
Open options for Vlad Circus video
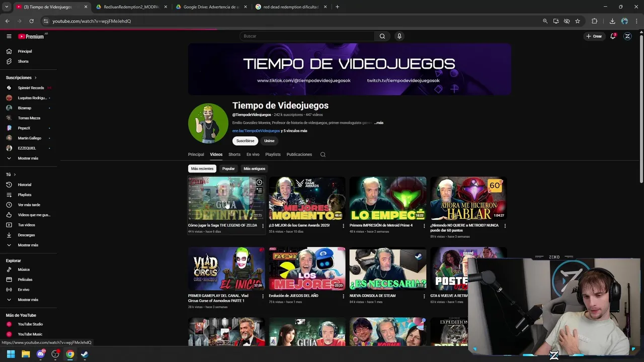[263, 296]
